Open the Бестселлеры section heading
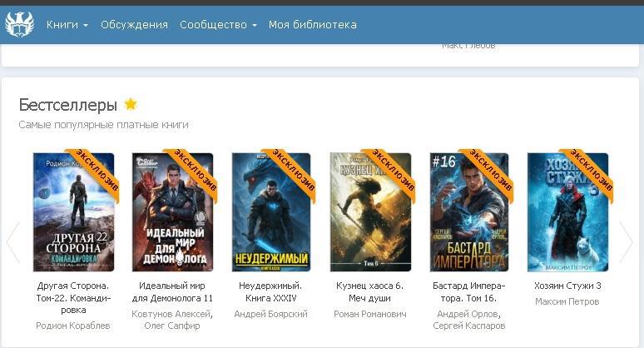The width and height of the screenshot is (644, 348). click(x=68, y=105)
